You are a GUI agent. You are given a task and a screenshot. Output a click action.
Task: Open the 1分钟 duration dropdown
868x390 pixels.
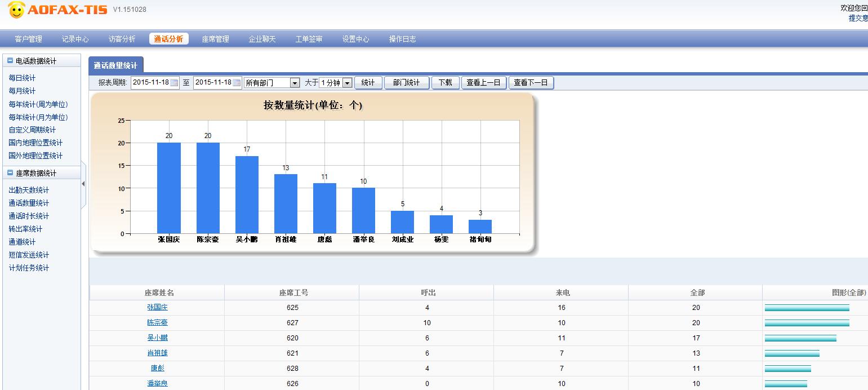[x=347, y=83]
